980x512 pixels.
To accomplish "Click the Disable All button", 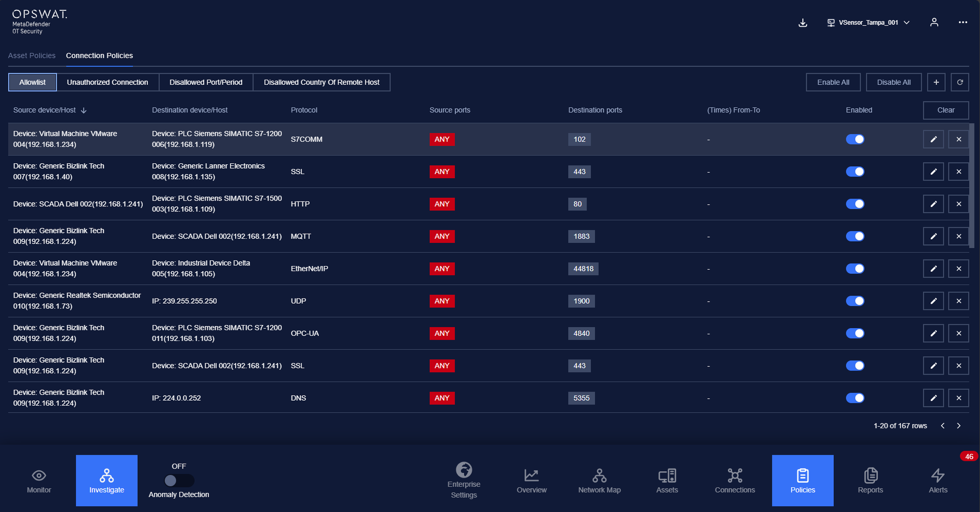I will (894, 82).
